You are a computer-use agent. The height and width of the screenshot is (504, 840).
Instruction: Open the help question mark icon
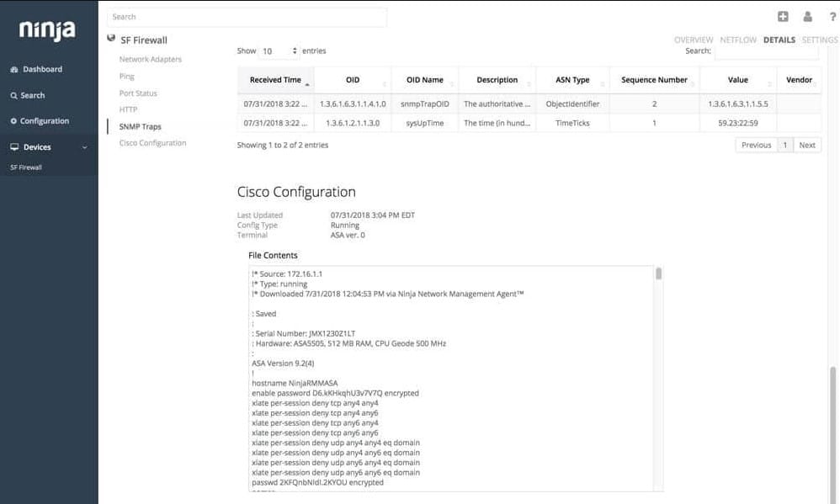pos(832,17)
